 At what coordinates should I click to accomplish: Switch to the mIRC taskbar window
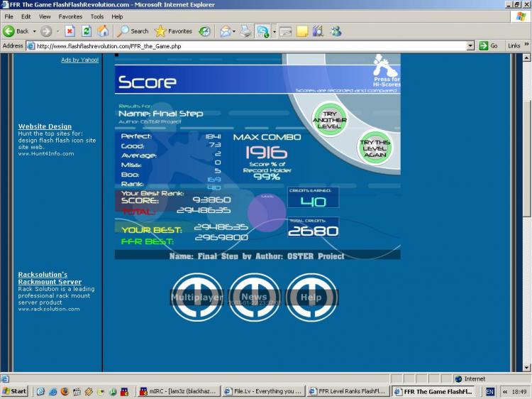tap(179, 391)
